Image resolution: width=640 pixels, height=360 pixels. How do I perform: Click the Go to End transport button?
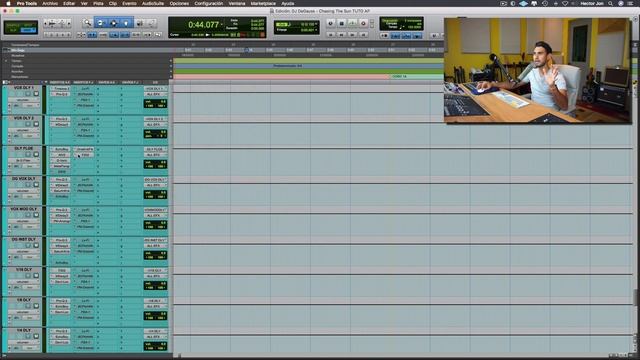click(x=363, y=35)
